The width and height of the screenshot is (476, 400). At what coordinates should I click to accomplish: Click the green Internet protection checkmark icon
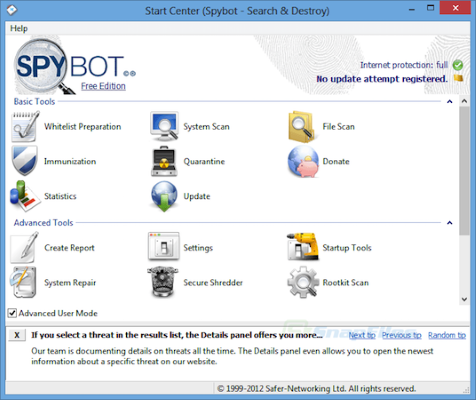pyautogui.click(x=458, y=65)
